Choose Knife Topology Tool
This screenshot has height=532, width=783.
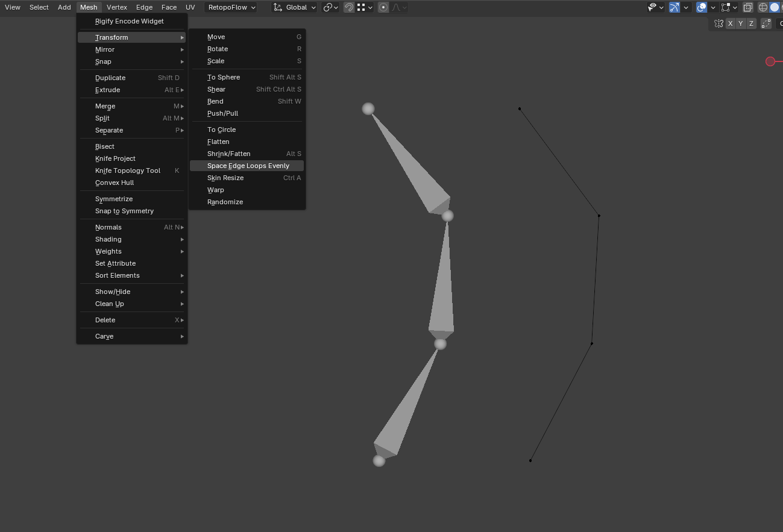point(132,171)
